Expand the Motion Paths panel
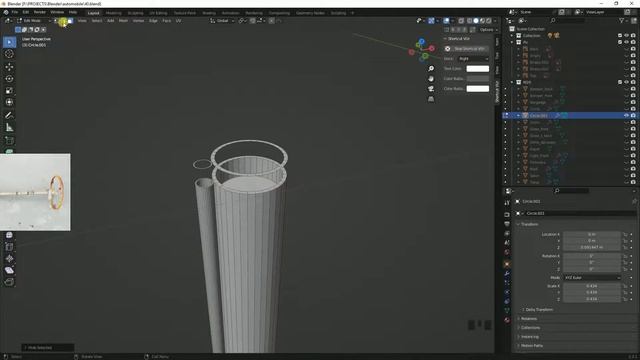The height and width of the screenshot is (360, 640). (x=531, y=346)
